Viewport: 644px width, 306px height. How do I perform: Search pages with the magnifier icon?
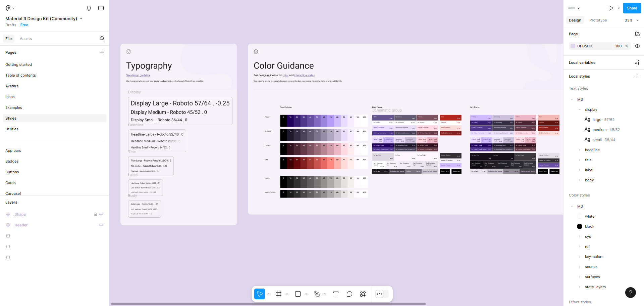pos(102,39)
